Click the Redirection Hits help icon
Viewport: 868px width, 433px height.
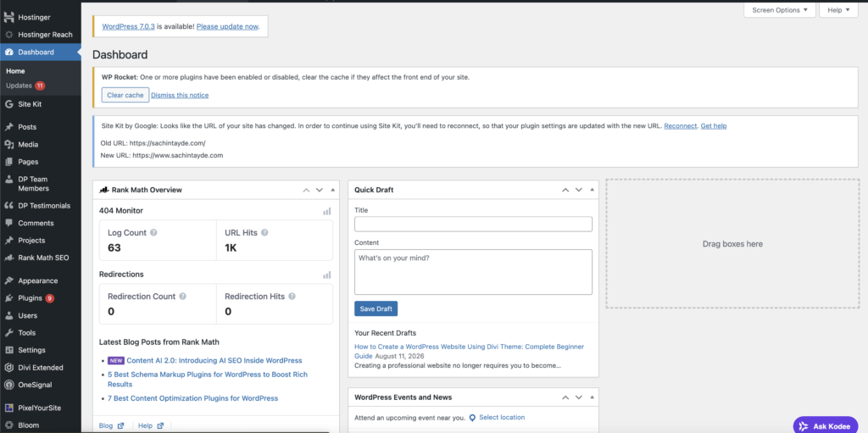point(292,297)
